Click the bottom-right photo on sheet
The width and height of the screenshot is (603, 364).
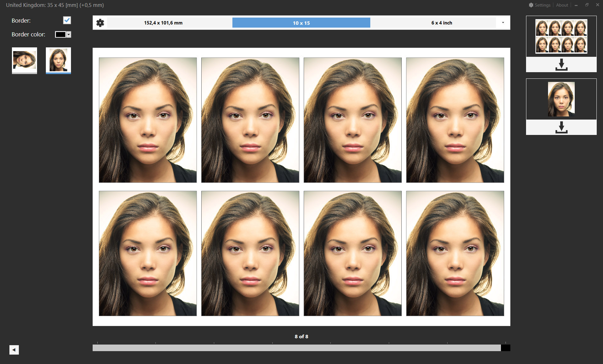[455, 253]
